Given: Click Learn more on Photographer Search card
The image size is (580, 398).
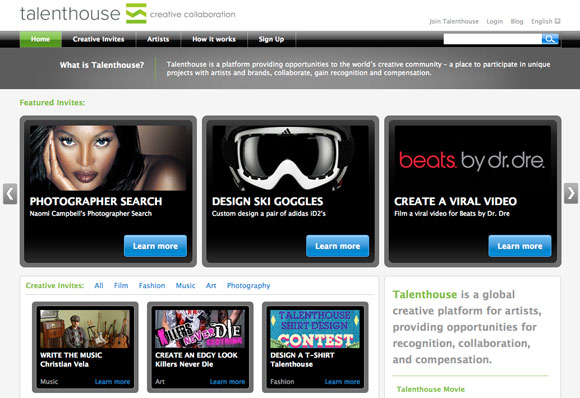Looking at the screenshot, I should point(155,246).
